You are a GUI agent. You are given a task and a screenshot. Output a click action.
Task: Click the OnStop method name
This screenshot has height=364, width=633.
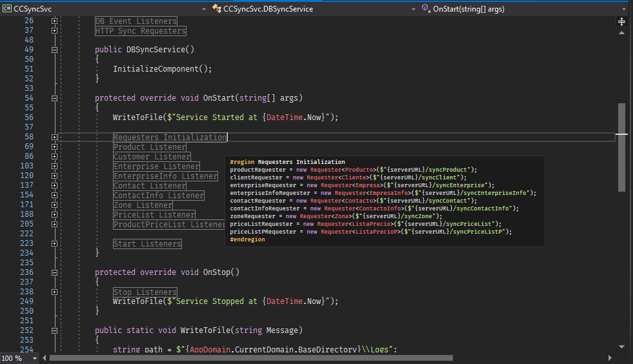pos(216,272)
